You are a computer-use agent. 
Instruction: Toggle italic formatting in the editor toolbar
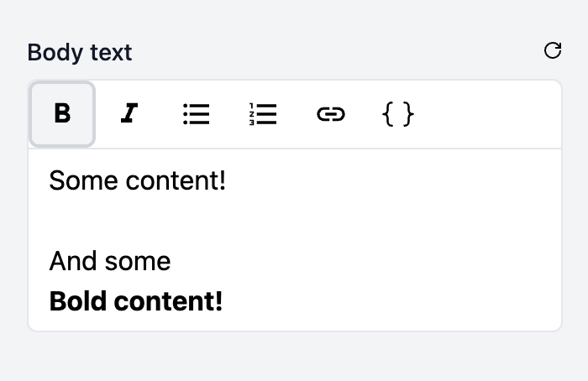129,114
